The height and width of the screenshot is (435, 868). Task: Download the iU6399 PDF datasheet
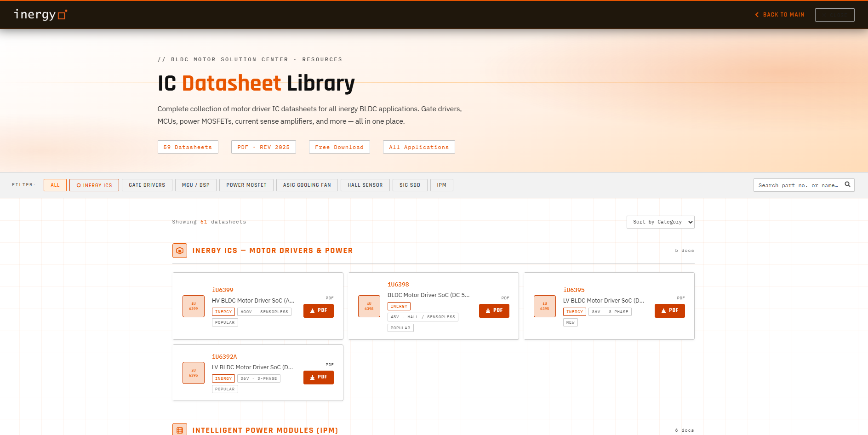click(x=319, y=311)
